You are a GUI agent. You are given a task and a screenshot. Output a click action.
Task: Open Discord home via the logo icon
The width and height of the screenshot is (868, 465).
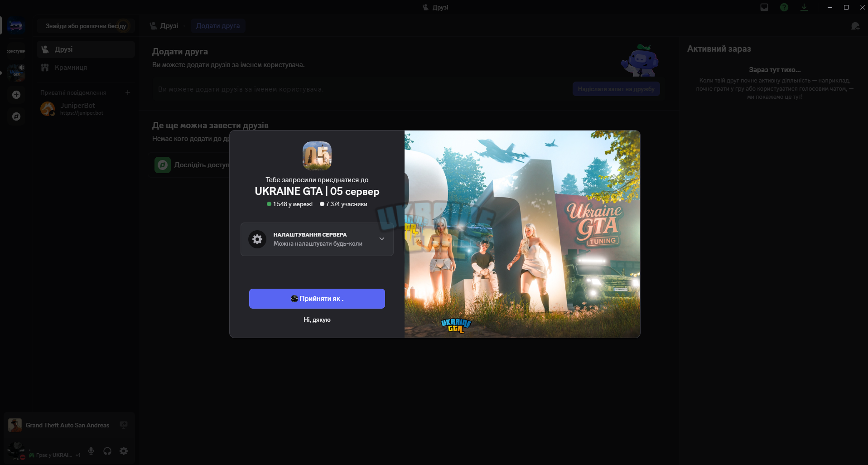click(16, 26)
